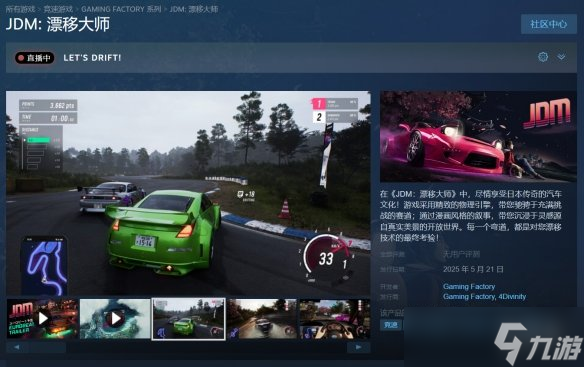584x367 pixels.
Task: Click the 竞速 tag button
Action: click(x=391, y=325)
